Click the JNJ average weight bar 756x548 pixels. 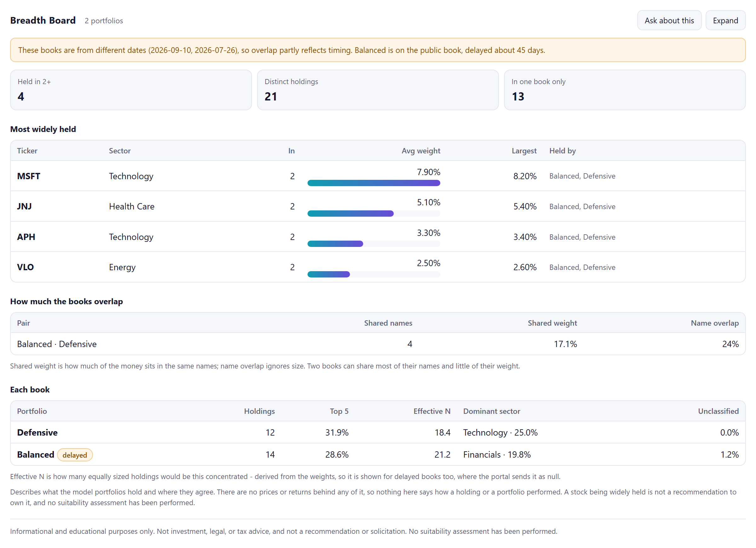coord(374,213)
